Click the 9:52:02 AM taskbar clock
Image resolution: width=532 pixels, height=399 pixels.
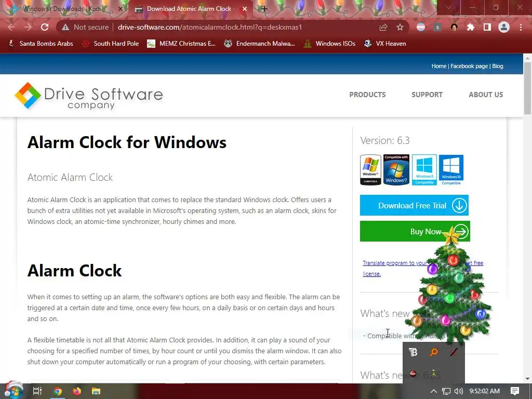[485, 391]
